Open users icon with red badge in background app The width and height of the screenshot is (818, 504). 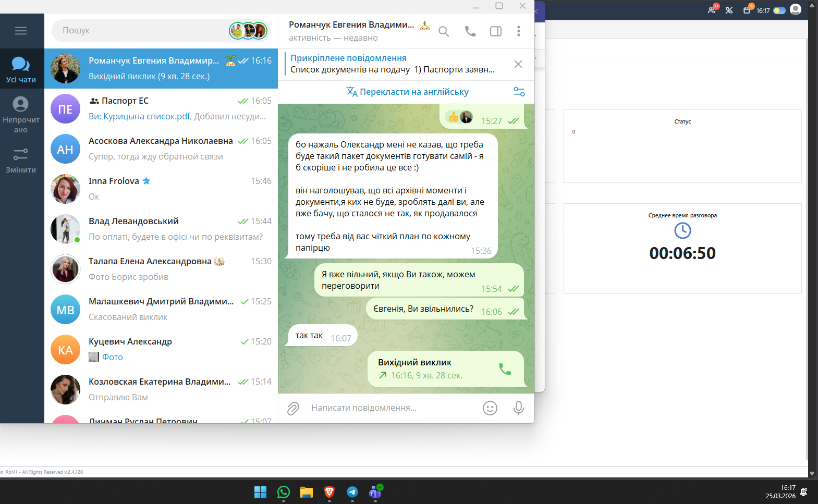click(712, 9)
